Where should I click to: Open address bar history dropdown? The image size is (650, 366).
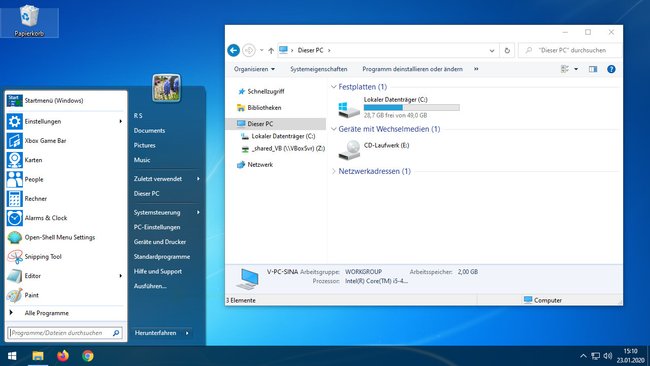(x=492, y=51)
